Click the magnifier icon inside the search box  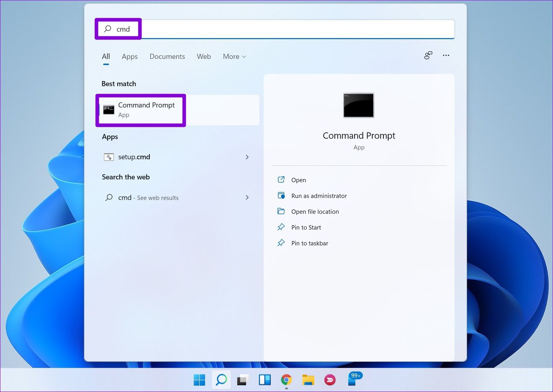coord(107,29)
